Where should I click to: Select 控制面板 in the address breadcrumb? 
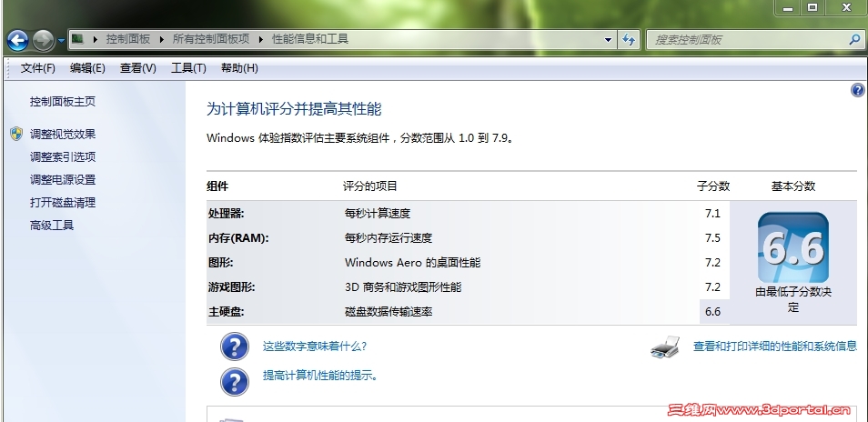point(128,39)
